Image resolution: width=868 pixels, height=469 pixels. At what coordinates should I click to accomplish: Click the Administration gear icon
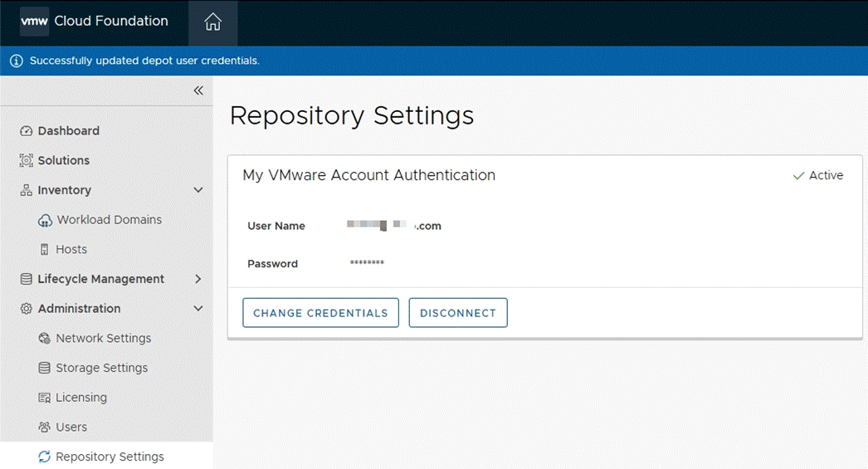26,309
